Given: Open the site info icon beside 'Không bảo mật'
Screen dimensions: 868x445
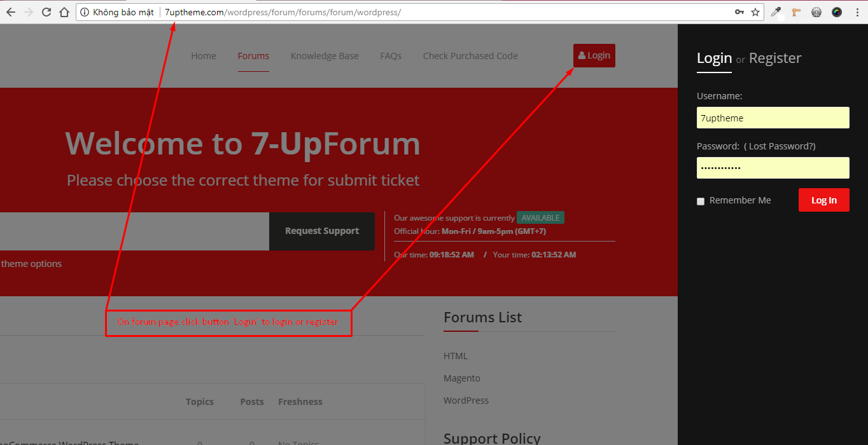Looking at the screenshot, I should [85, 12].
